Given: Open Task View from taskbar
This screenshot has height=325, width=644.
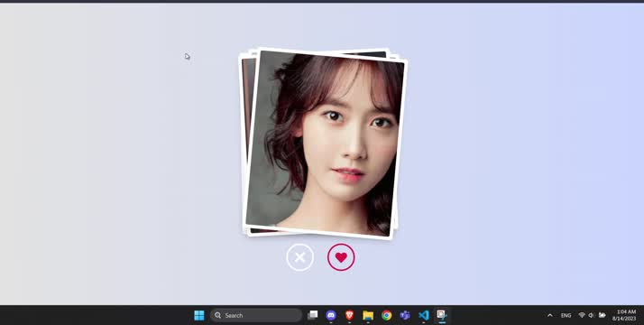Looking at the screenshot, I should point(313,315).
